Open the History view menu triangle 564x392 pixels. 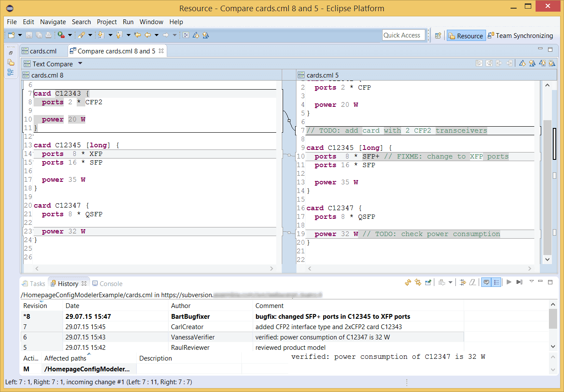(531, 281)
